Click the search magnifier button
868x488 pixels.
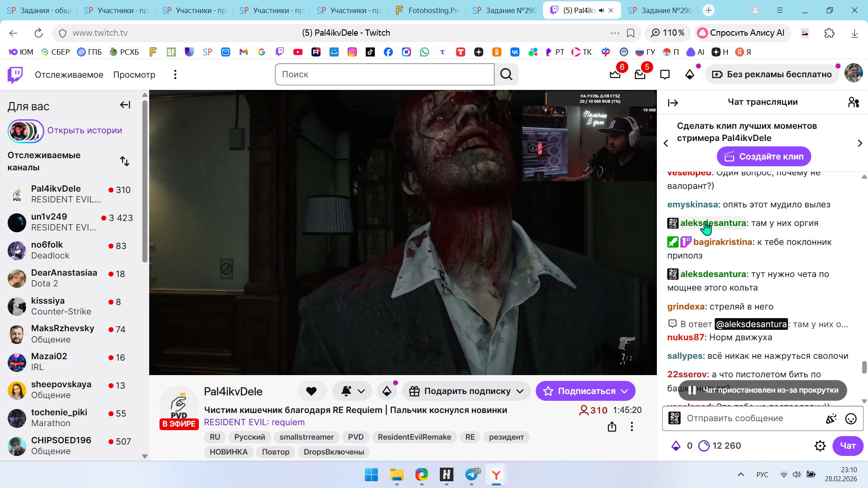click(x=506, y=75)
